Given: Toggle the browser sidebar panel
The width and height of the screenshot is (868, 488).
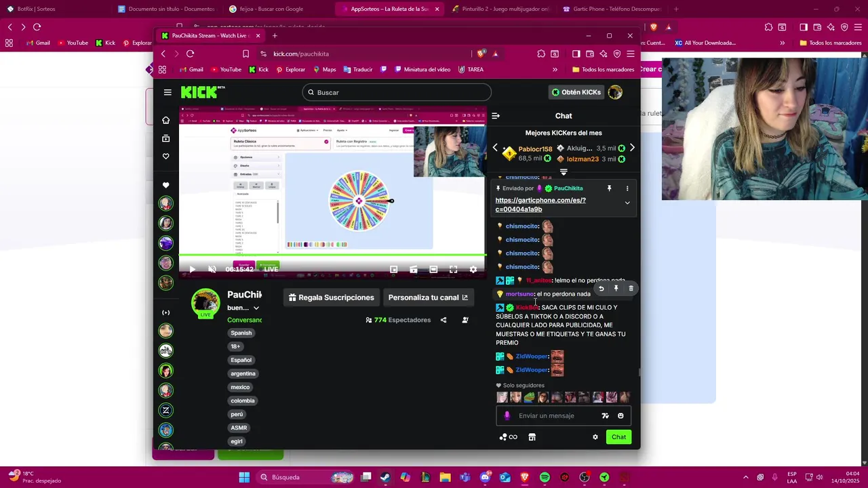Looking at the screenshot, I should (x=576, y=54).
